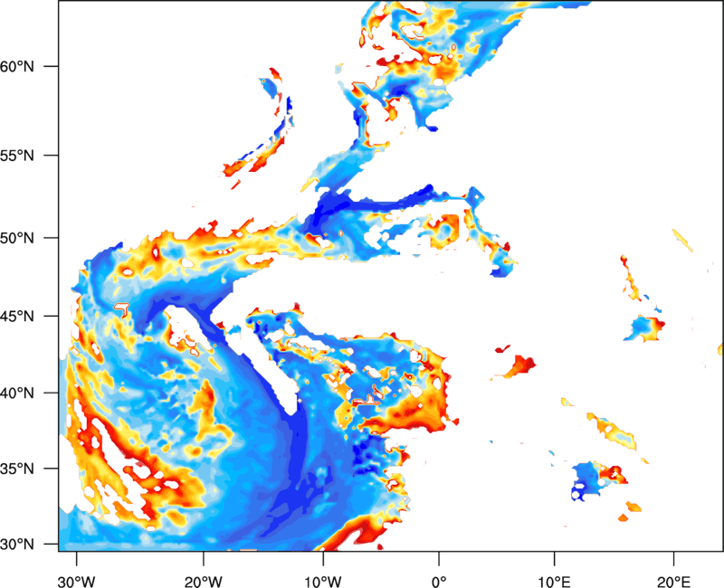Click the 55°N latitude label

(17, 156)
